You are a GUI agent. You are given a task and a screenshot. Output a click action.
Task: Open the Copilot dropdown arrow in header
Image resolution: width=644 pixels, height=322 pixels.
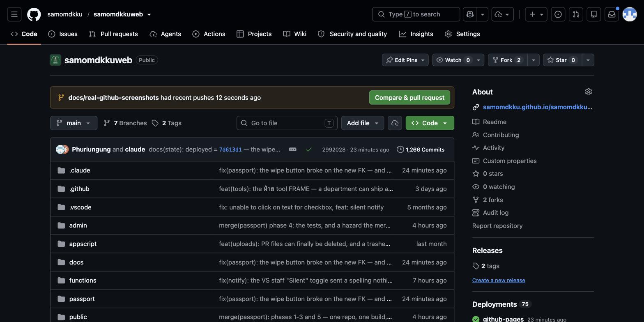483,14
